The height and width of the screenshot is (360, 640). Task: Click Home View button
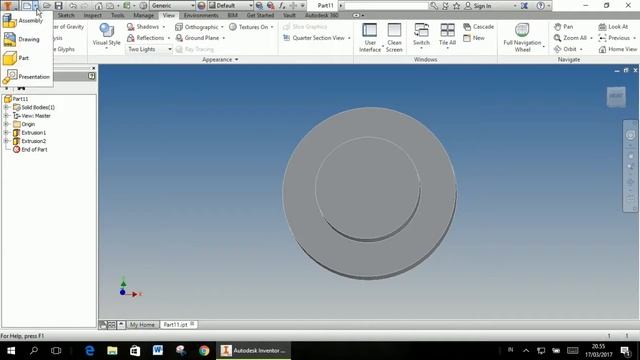618,49
